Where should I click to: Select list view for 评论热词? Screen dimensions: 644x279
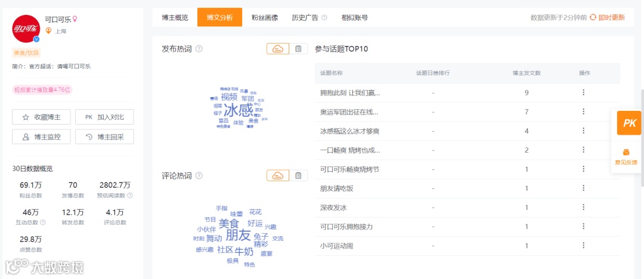tap(298, 176)
